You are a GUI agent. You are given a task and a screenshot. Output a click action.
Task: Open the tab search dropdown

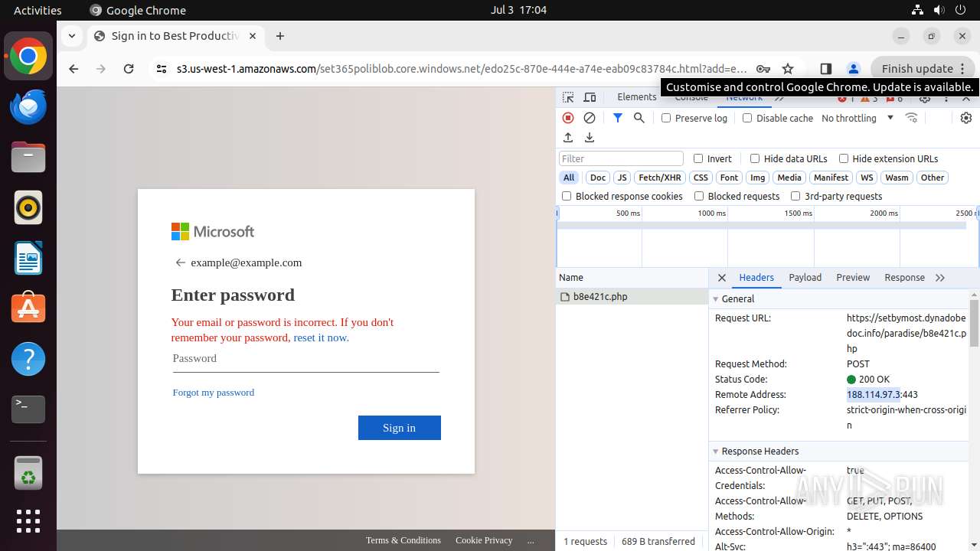pos(71,36)
